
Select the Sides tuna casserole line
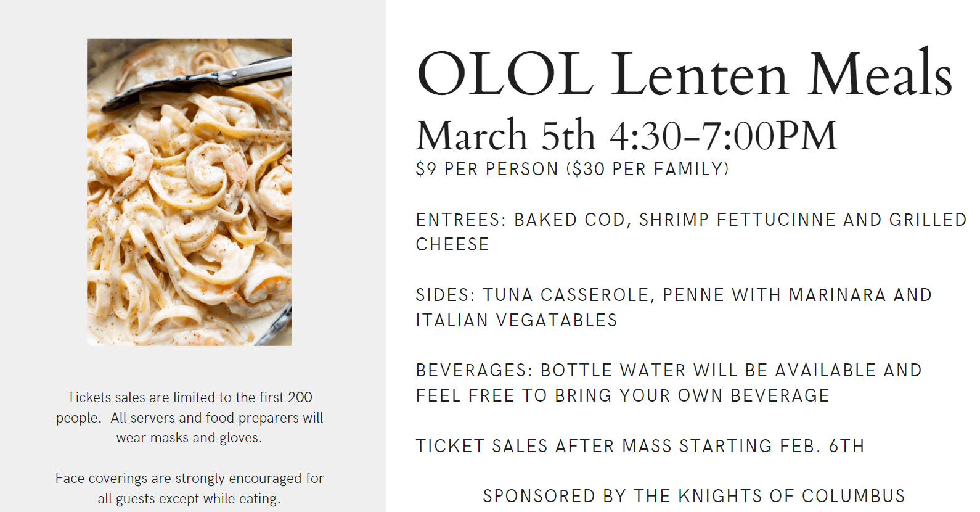(x=674, y=295)
